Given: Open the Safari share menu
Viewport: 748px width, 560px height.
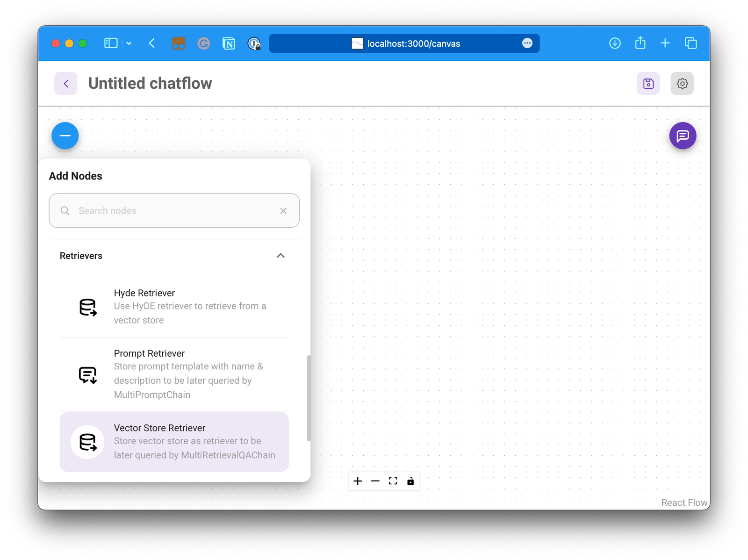Looking at the screenshot, I should click(x=640, y=43).
